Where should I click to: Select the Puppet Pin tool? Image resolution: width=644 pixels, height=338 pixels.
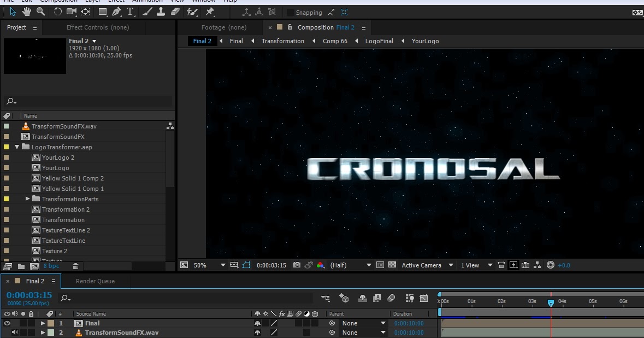pos(210,12)
